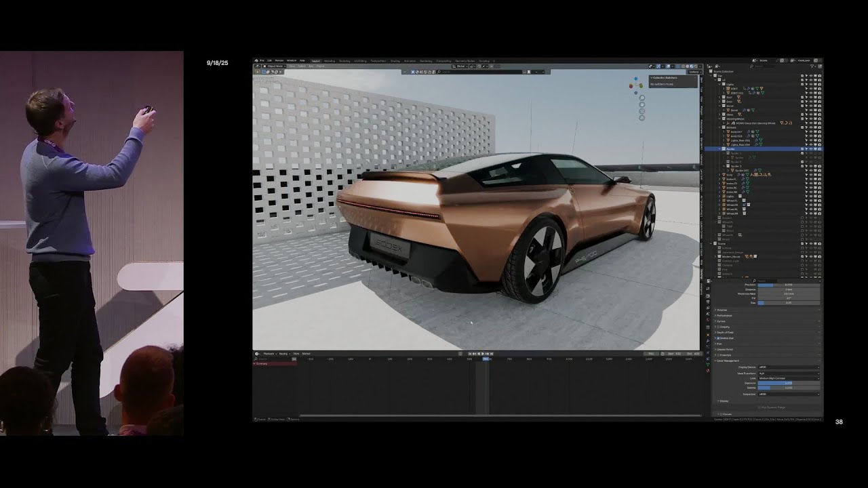Select material preview shading icon
Image resolution: width=868 pixels, height=488 pixels.
coord(692,66)
